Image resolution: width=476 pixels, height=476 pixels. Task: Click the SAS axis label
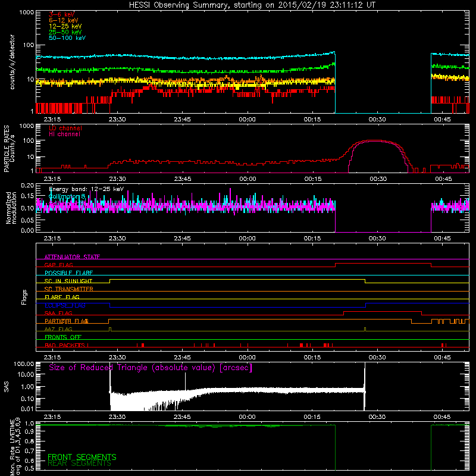click(7, 386)
